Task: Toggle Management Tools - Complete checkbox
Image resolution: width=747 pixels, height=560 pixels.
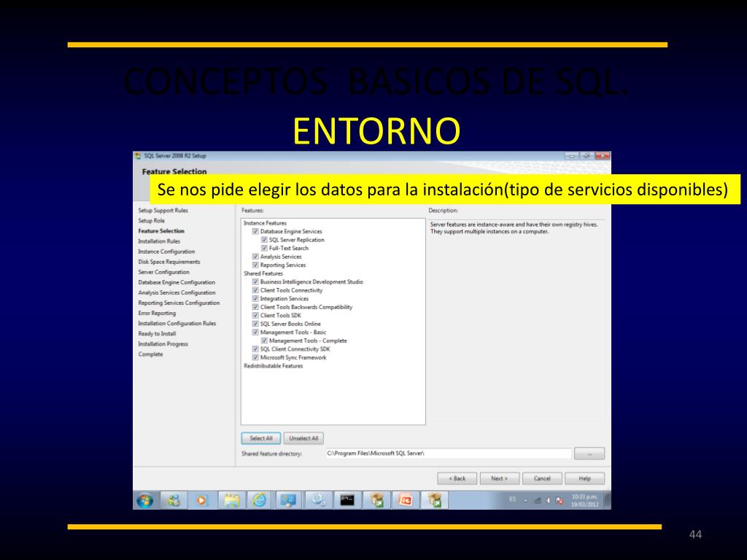Action: (264, 341)
